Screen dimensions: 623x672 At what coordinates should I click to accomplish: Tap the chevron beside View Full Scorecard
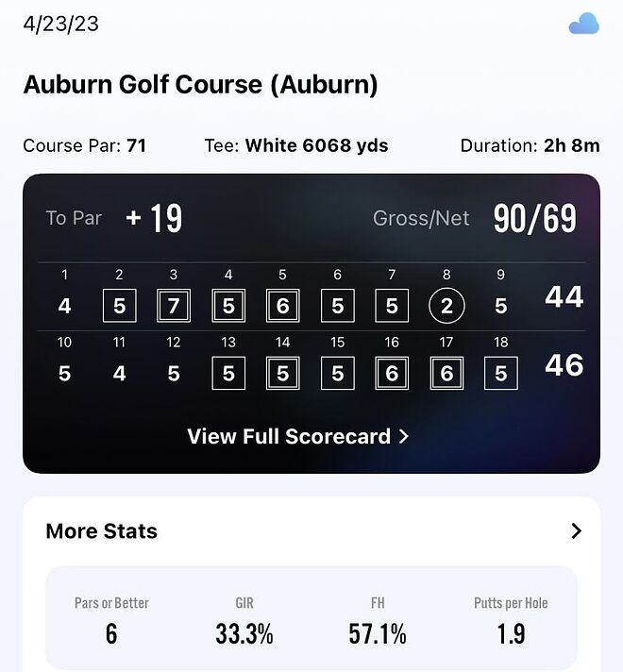click(403, 437)
